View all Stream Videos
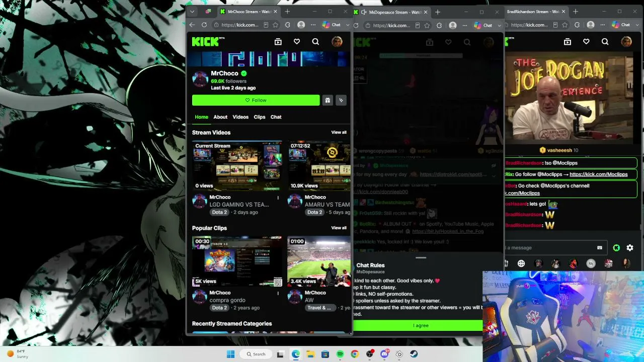The height and width of the screenshot is (362, 644). tap(339, 132)
